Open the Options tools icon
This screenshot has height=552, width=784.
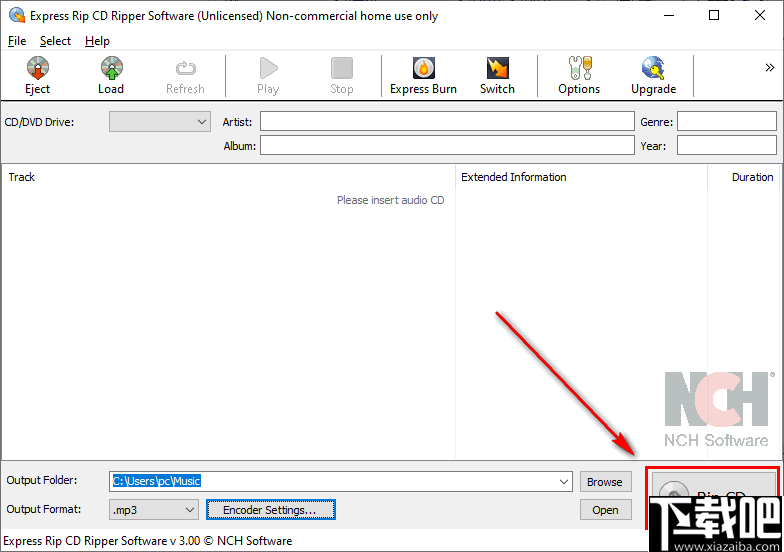click(580, 68)
